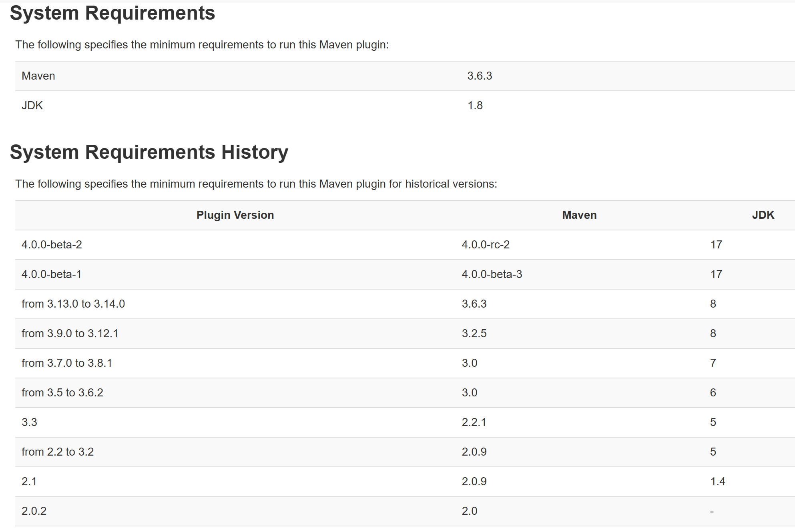Click the 1.8 JDK minimum version value
Viewport: 795px width, 532px height.
[475, 106]
